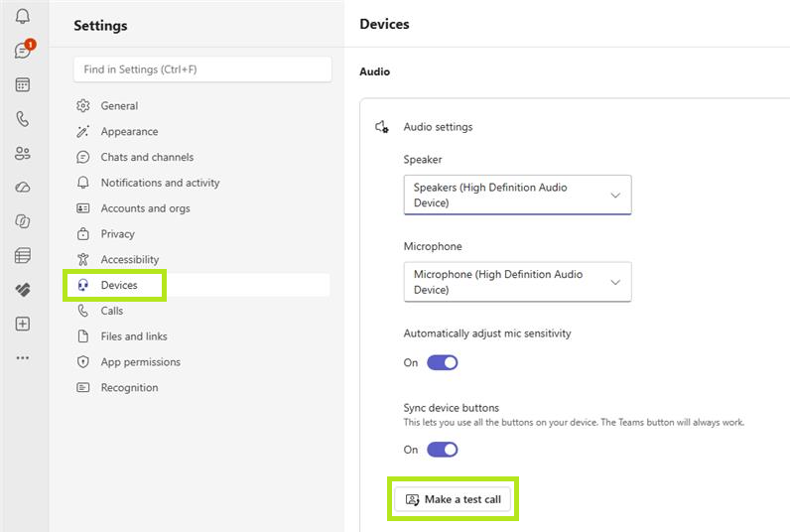The width and height of the screenshot is (790, 532).
Task: Toggle Automatically adjust mic sensitivity switch
Action: pyautogui.click(x=443, y=362)
